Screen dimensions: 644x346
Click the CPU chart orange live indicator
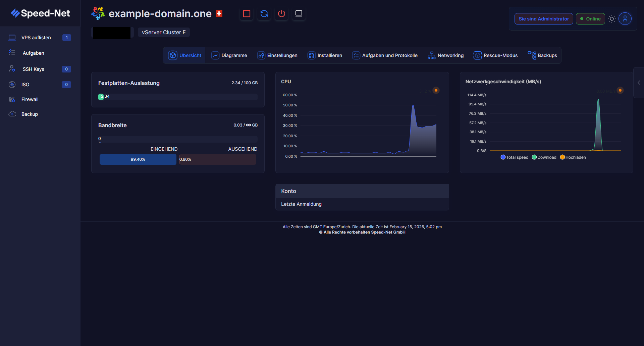[x=436, y=90]
